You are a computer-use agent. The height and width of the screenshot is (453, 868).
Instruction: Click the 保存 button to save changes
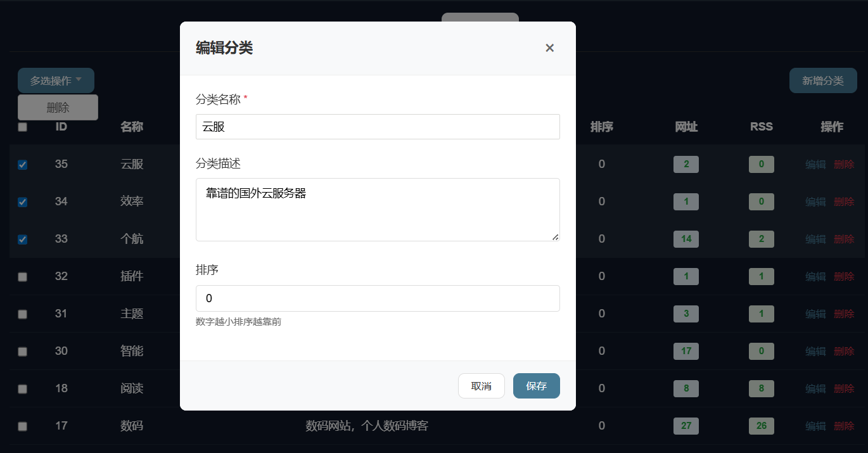(536, 385)
